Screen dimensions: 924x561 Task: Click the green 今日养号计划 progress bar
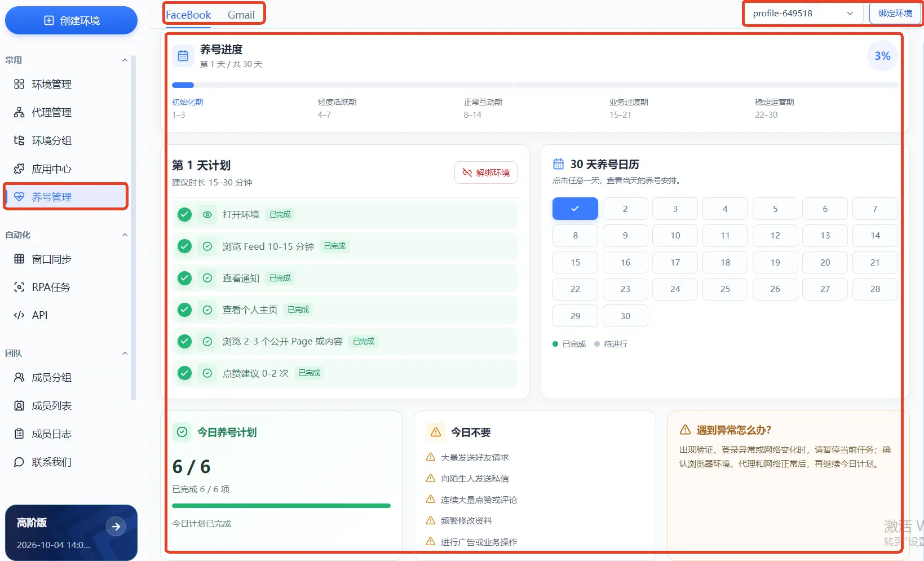pos(281,506)
